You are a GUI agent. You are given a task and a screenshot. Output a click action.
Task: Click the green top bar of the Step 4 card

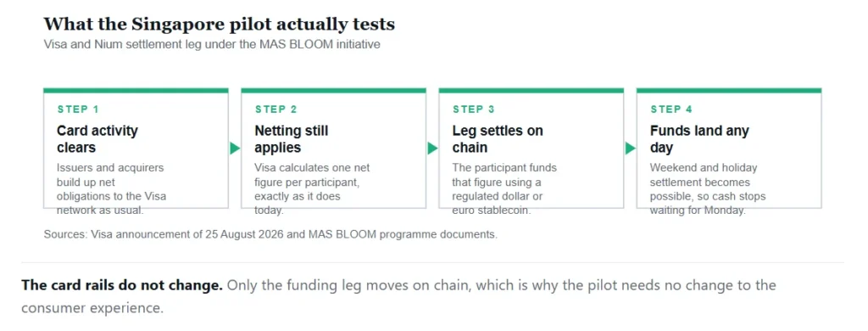point(729,90)
